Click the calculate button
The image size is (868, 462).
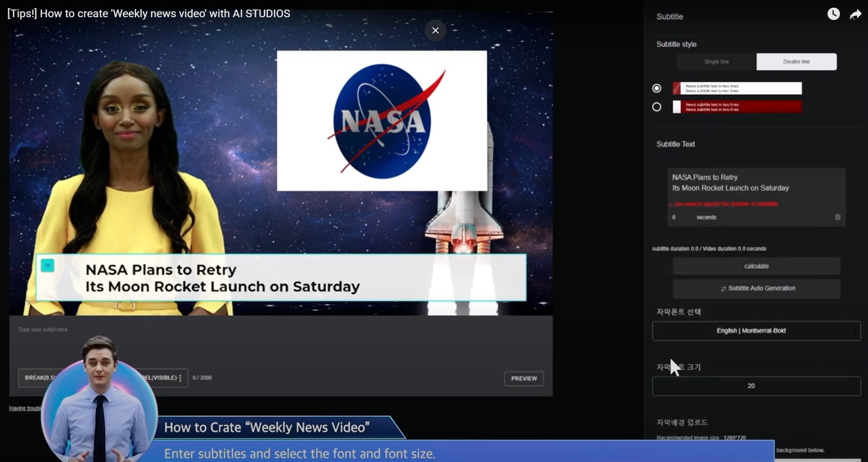[756, 266]
